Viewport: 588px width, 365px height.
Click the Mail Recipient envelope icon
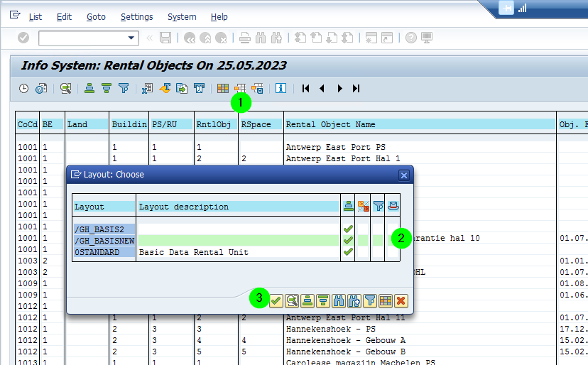pos(199,89)
